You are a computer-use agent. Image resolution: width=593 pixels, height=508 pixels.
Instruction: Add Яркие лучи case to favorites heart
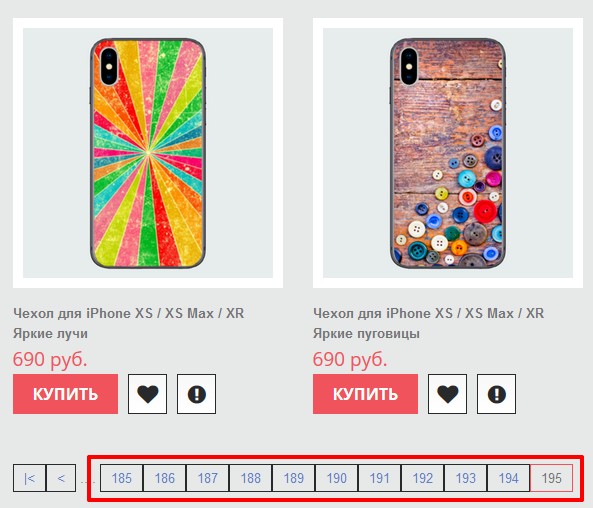(x=147, y=394)
